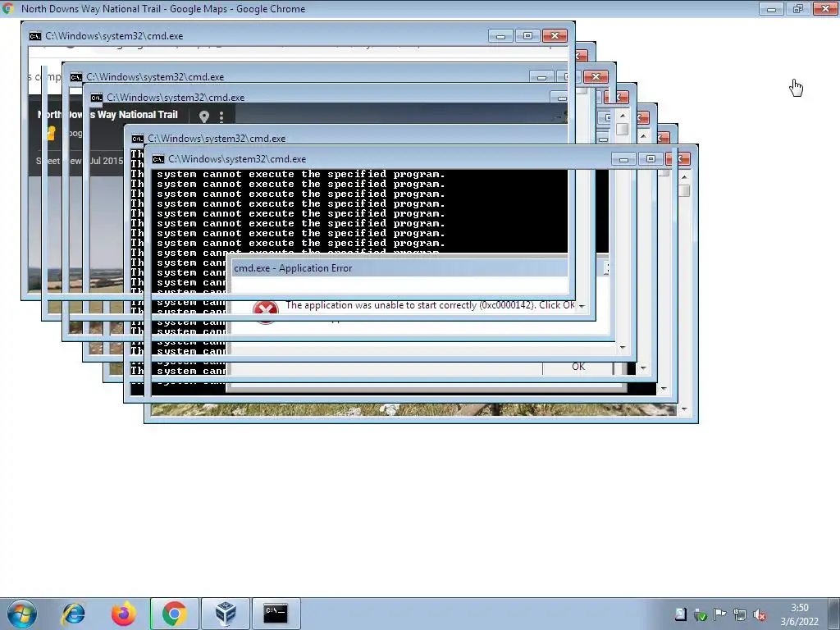The height and width of the screenshot is (630, 840).
Task: Open the rear-most cmd window's system icon
Action: (34, 36)
